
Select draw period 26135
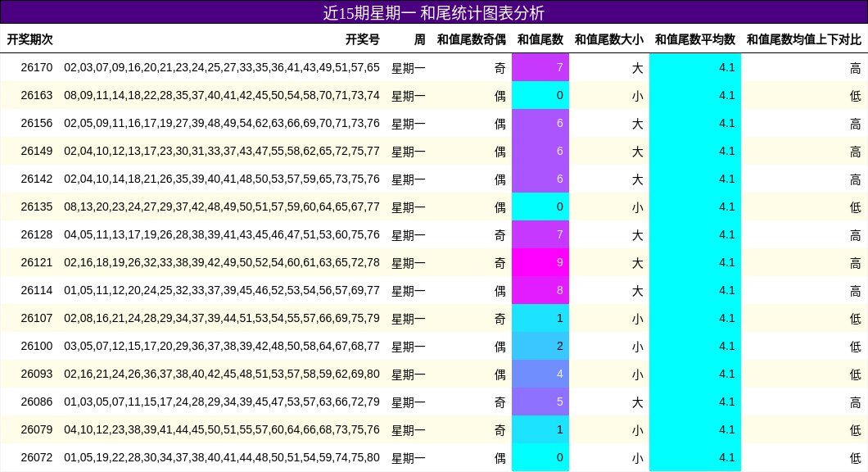click(x=37, y=206)
